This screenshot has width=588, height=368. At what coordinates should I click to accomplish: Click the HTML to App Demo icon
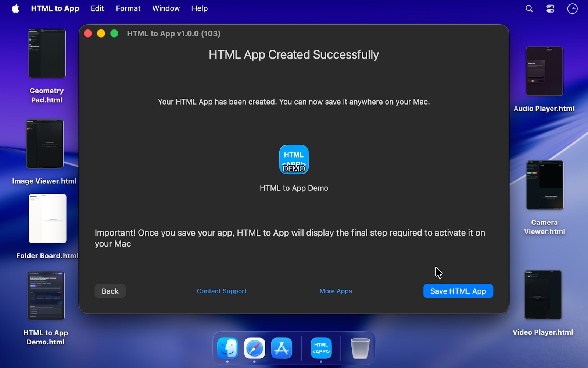[294, 160]
